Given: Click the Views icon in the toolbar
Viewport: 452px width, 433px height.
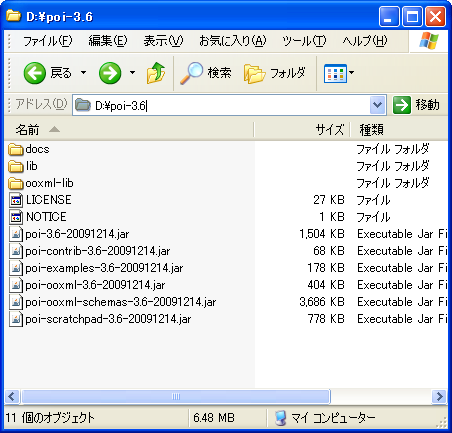Looking at the screenshot, I should tap(335, 73).
